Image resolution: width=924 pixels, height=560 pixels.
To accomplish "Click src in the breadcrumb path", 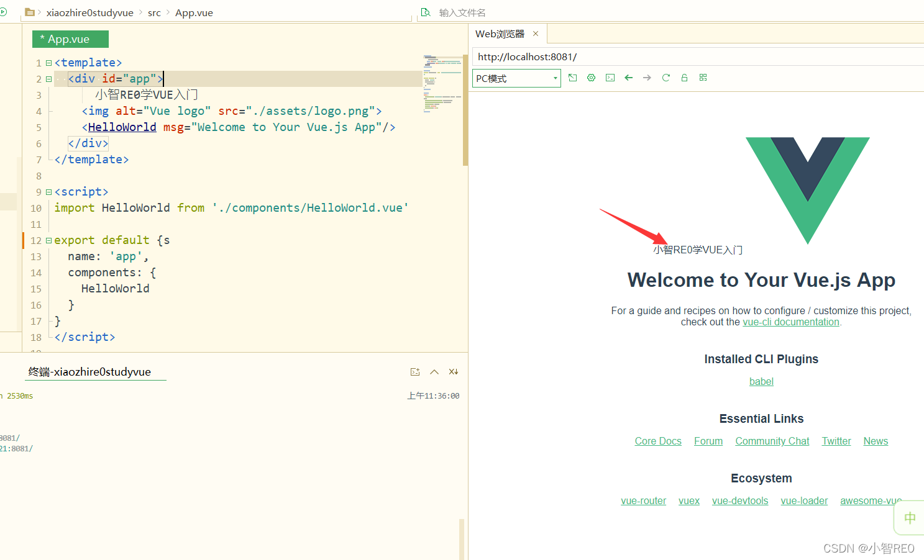I will 154,12.
